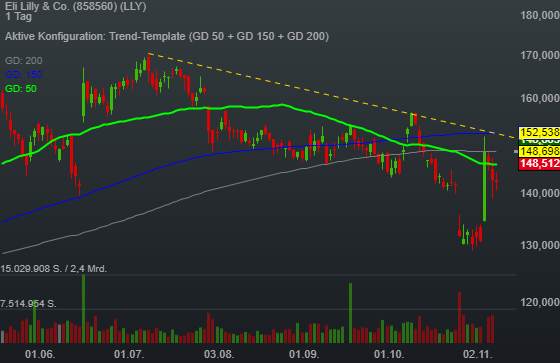Click the tall red volume bar before 02.11.
560x363 pixels.
point(459,317)
